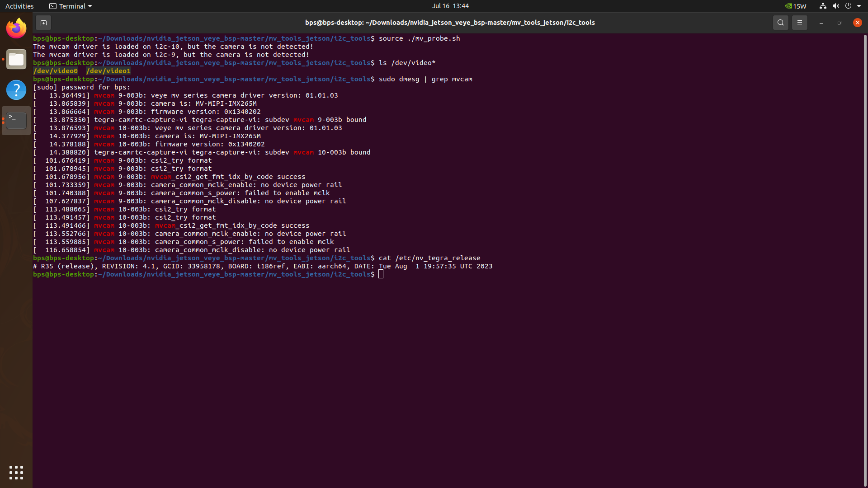Open Firefox from the dock
Screen dimensions: 868x488
[16, 28]
